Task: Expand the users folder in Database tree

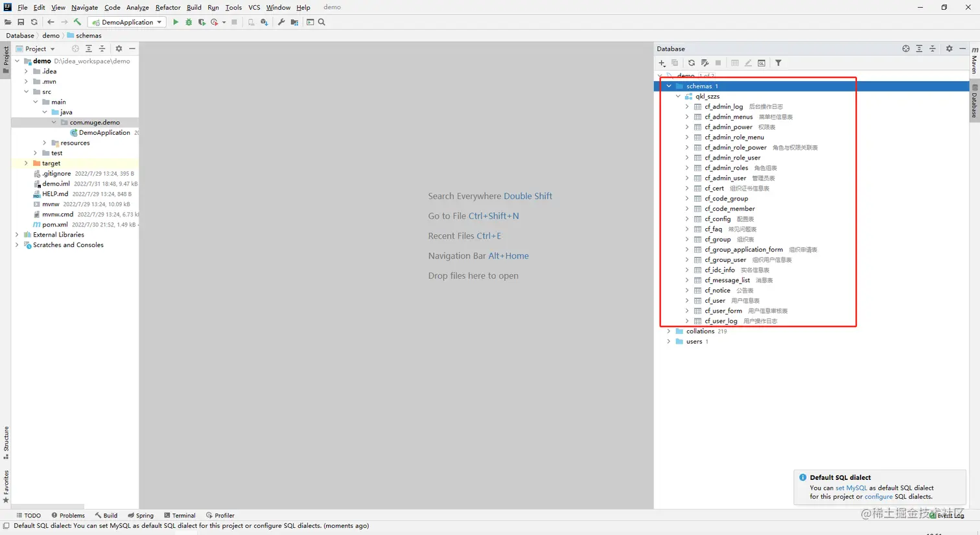Action: [x=670, y=341]
